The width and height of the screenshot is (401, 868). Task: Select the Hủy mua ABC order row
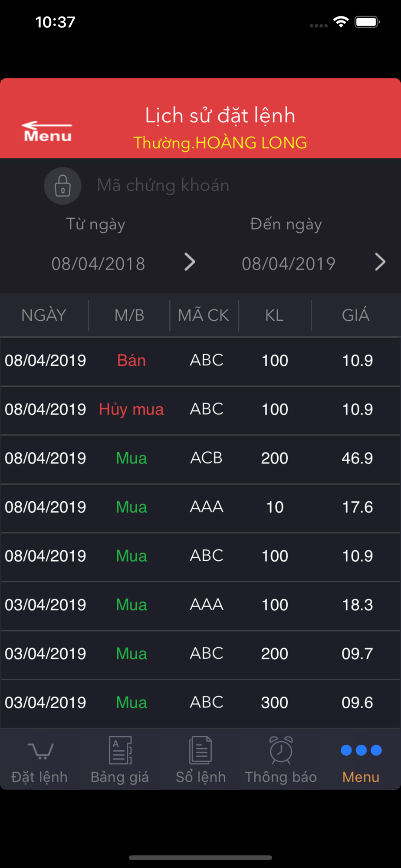[200, 410]
